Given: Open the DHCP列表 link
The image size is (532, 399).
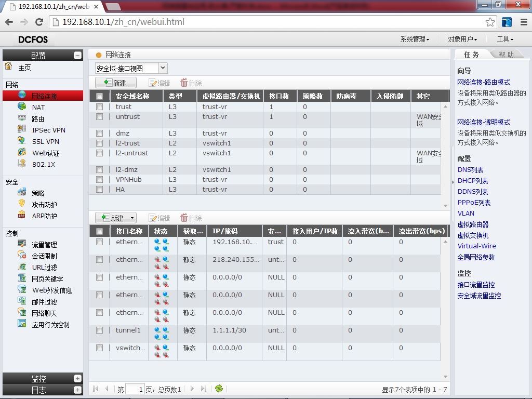Looking at the screenshot, I should [473, 180].
